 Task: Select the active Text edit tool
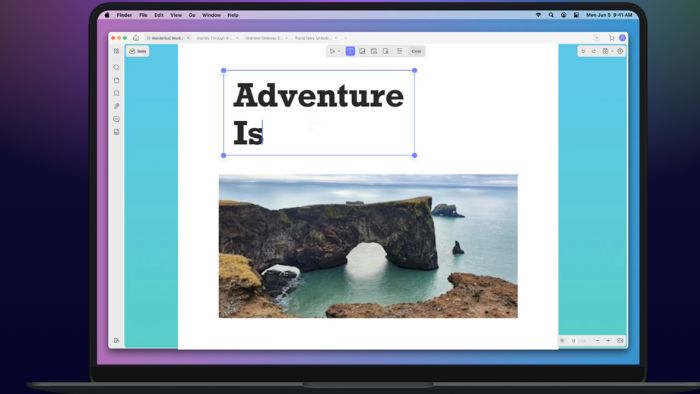350,51
